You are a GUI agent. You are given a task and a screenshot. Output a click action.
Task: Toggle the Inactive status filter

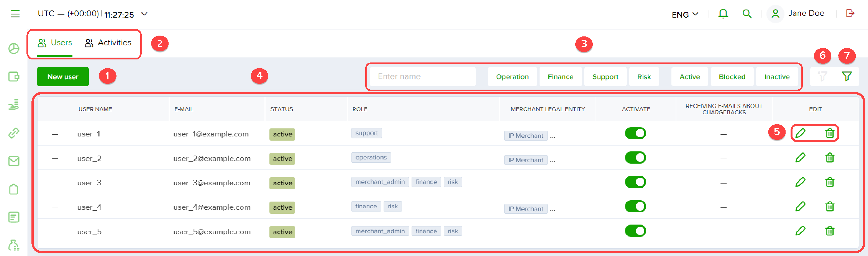[777, 77]
